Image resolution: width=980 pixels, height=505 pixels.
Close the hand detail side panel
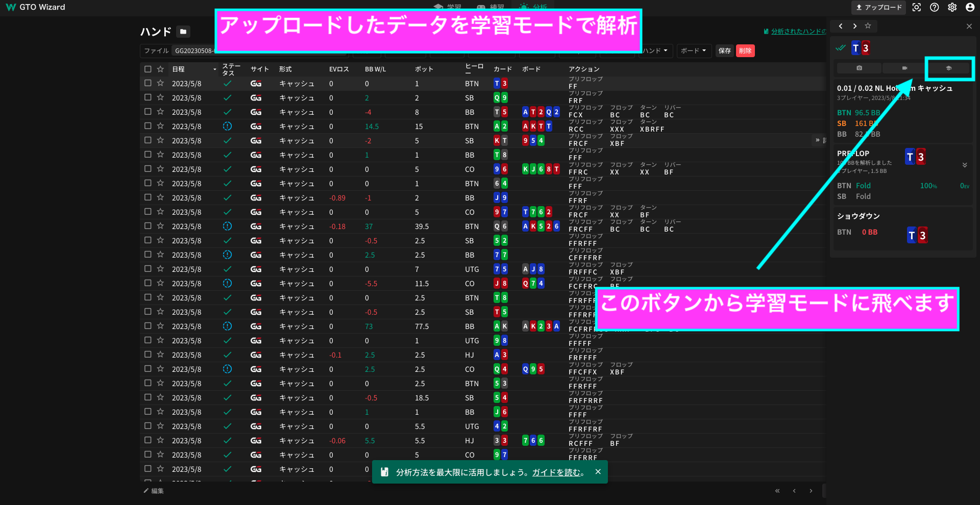[969, 26]
